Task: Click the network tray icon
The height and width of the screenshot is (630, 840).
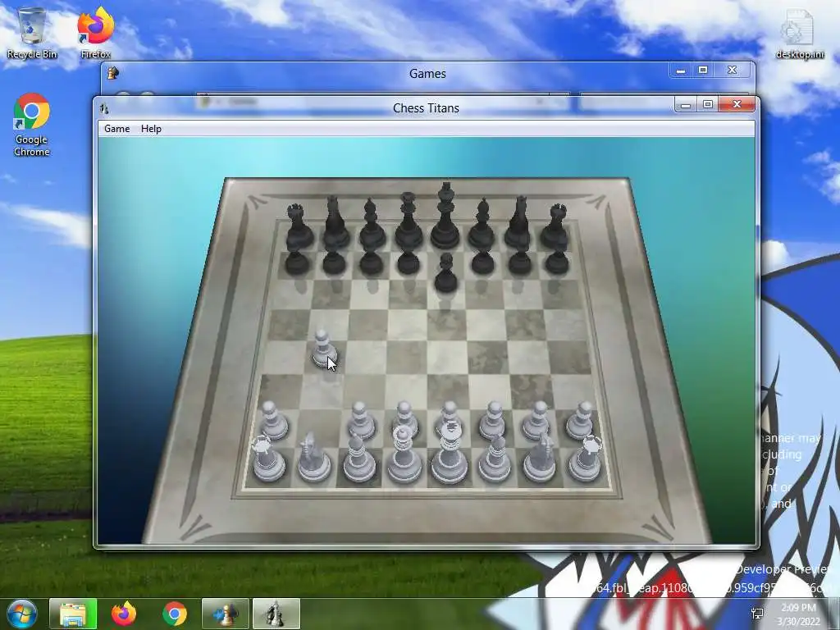Action: [757, 614]
